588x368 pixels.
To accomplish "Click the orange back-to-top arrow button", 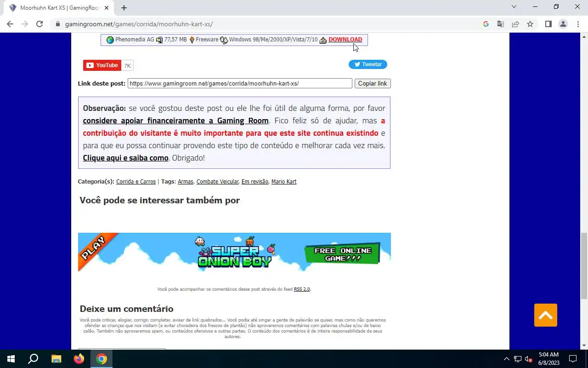I will tap(546, 315).
